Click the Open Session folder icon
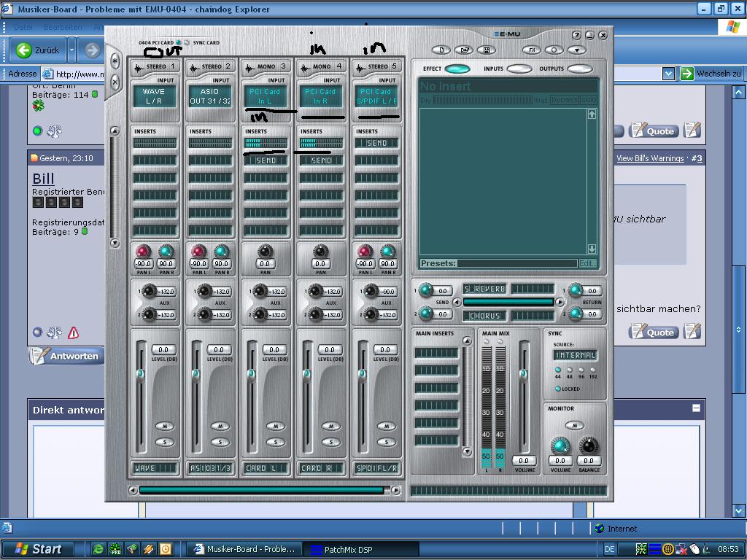 pos(463,50)
